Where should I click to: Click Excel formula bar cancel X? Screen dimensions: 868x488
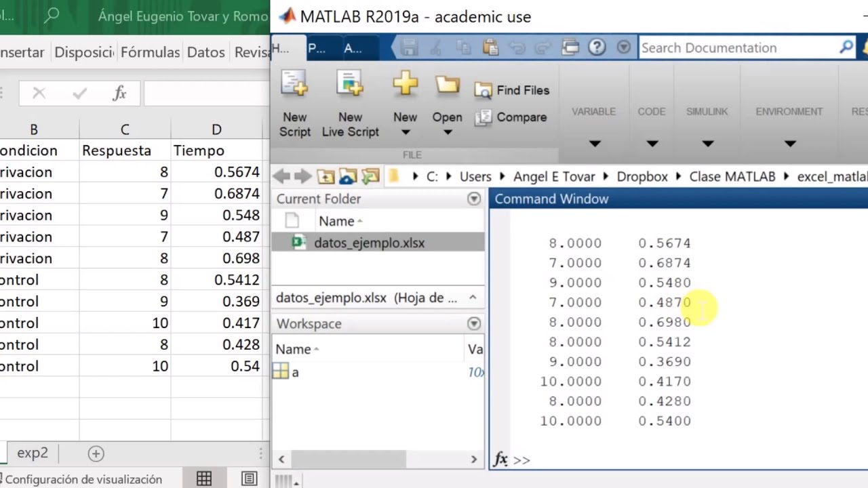[39, 94]
